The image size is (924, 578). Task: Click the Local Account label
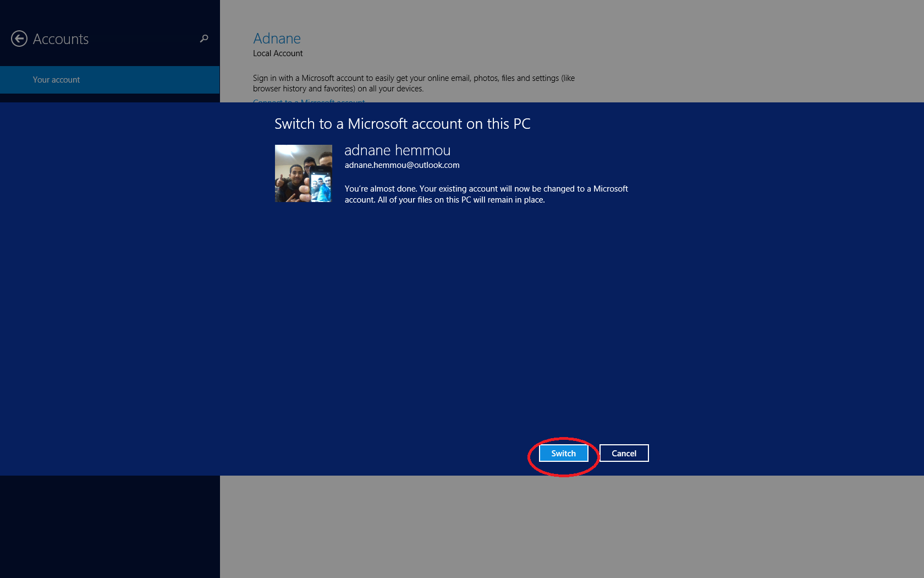(x=278, y=53)
